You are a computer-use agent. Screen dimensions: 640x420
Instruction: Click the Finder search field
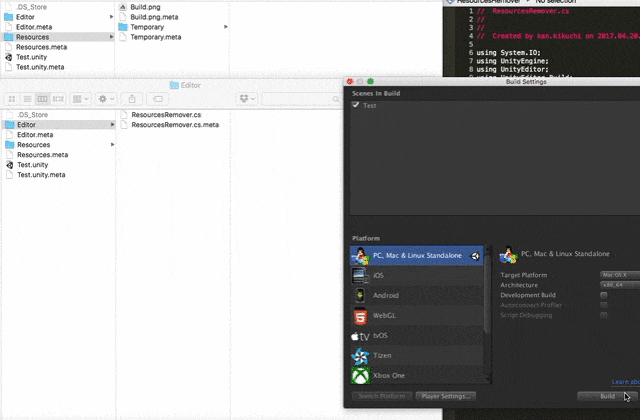coord(301,99)
